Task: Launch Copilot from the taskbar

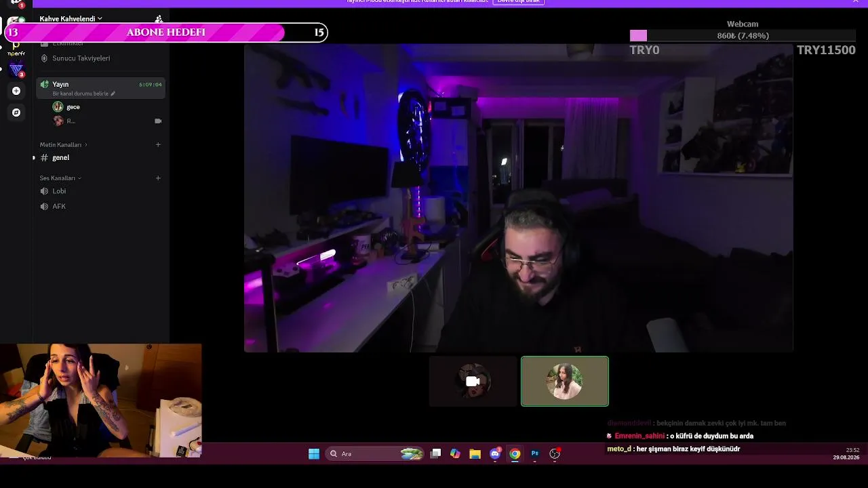Action: click(455, 454)
